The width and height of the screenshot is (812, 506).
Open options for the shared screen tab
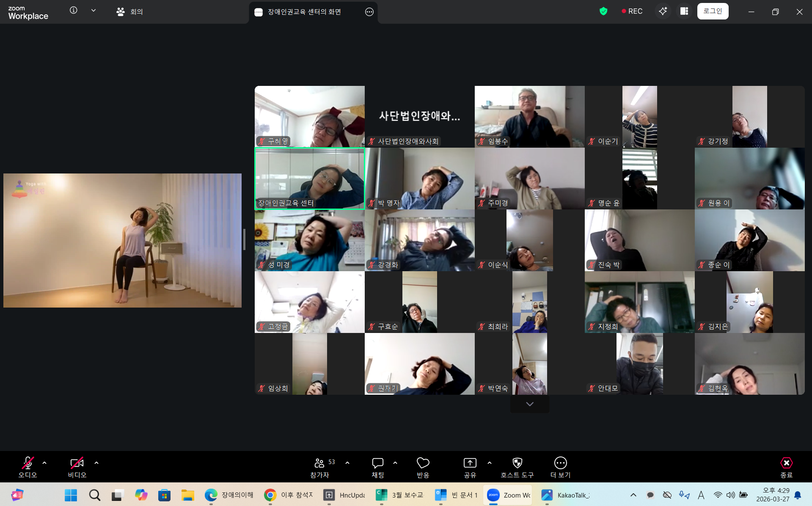(x=369, y=12)
